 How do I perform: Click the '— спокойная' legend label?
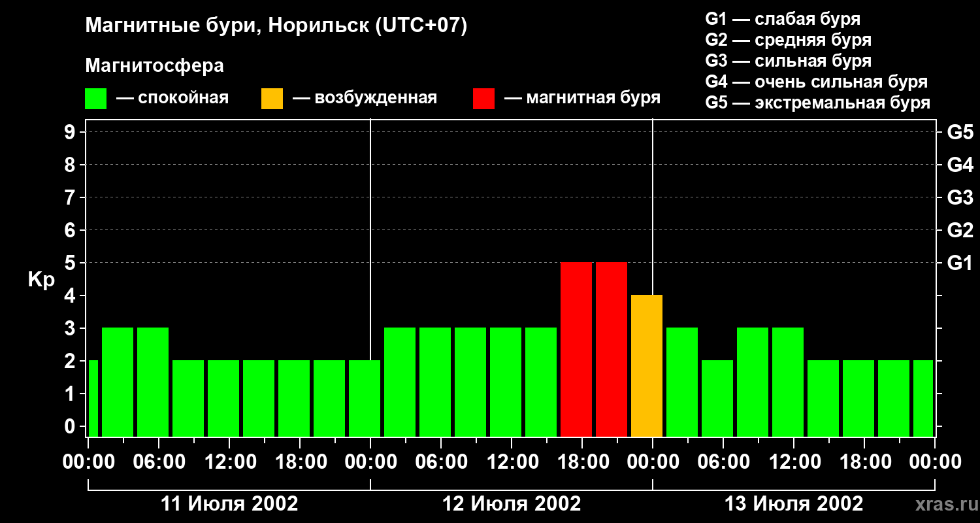[172, 98]
